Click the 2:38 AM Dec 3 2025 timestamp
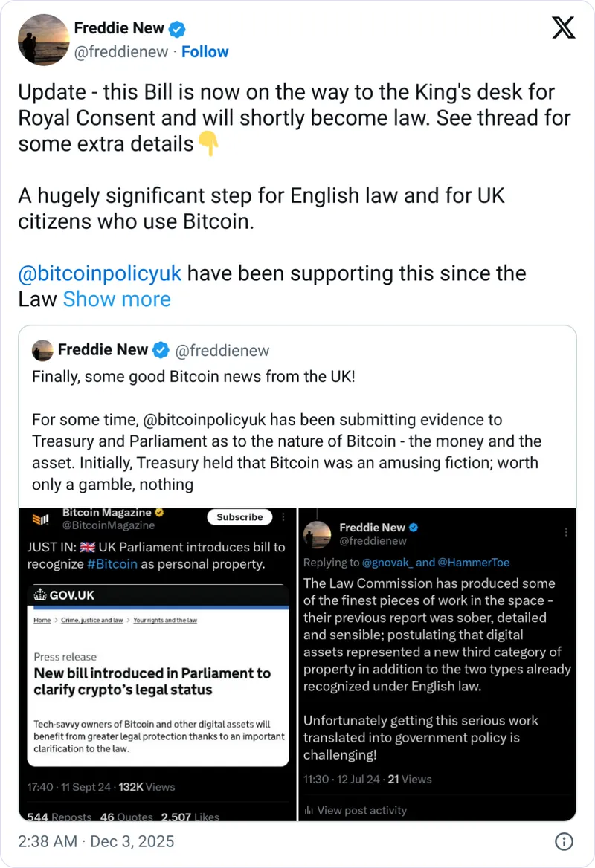 [95, 841]
